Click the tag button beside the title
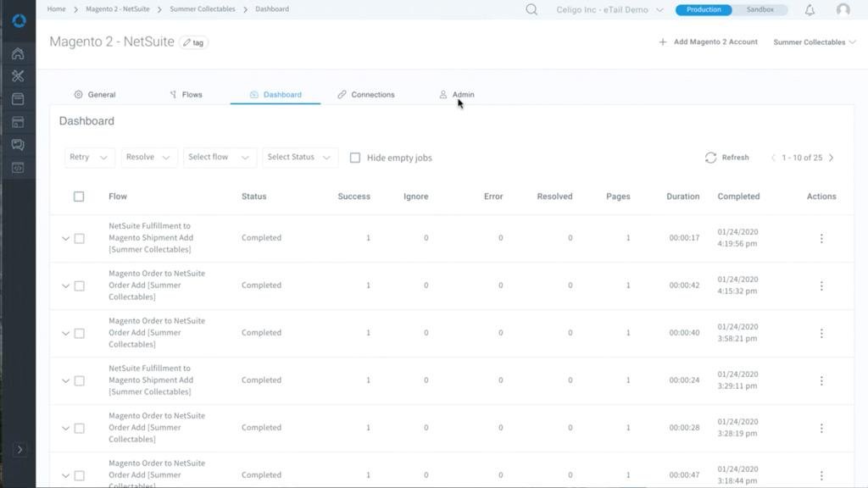Screen dimensions: 868x488 click(x=194, y=42)
